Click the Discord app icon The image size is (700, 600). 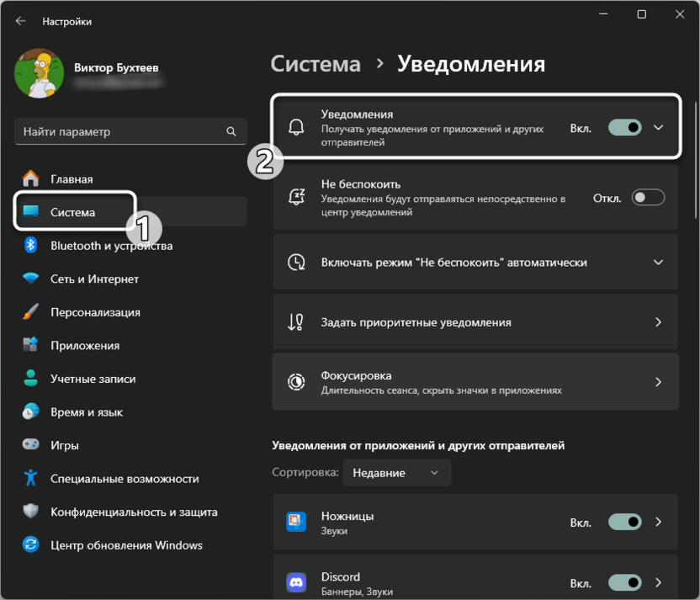(x=296, y=582)
